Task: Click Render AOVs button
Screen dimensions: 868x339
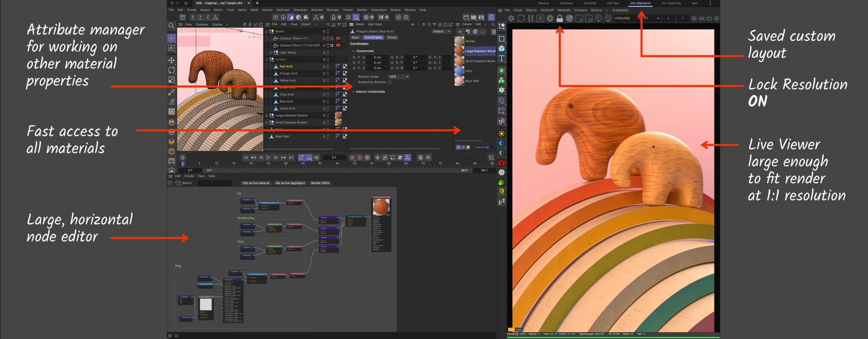Action: (320, 183)
